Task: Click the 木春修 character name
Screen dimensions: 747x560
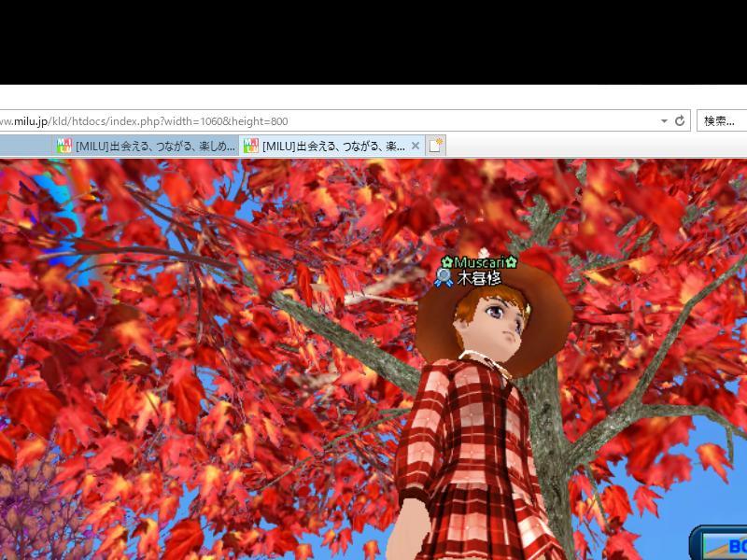Action: (x=479, y=278)
